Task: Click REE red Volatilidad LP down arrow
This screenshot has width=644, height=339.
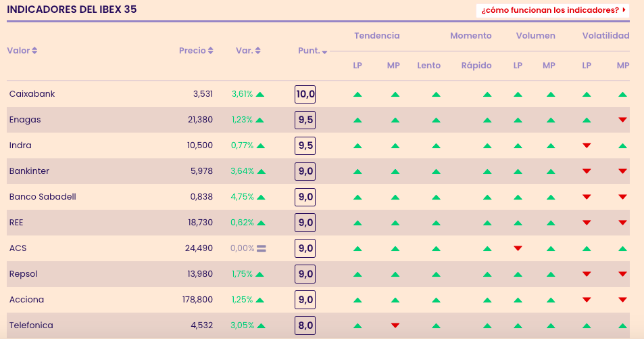Action: pos(587,223)
